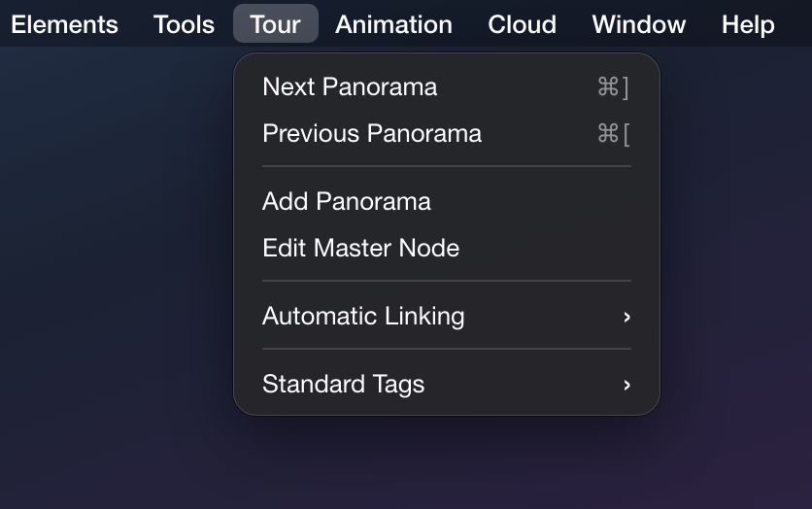Close the highlighted Tour menu title

coord(276,24)
